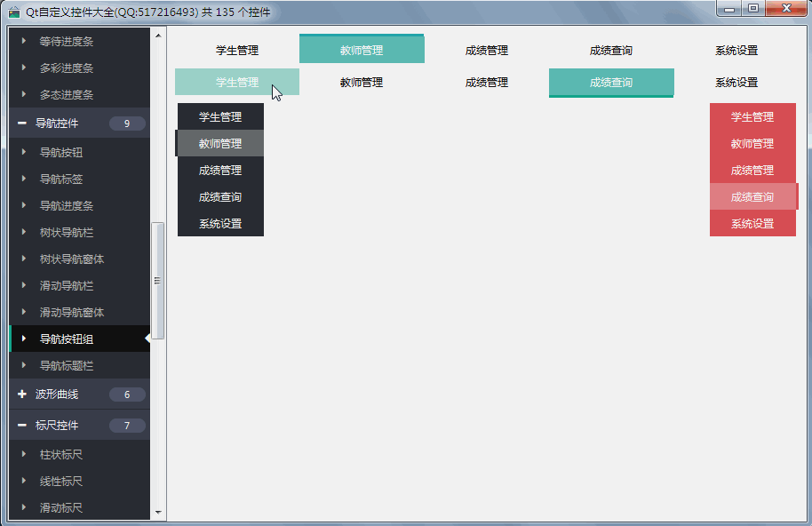Expand the 树状导航栏 tree arrow
The width and height of the screenshot is (812, 526).
pos(24,232)
